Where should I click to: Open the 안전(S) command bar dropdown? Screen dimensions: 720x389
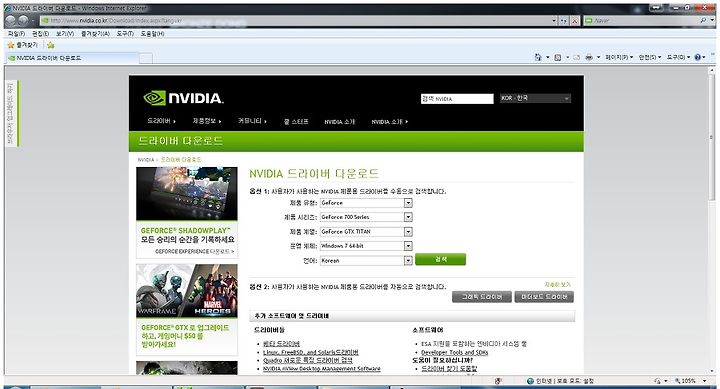[650, 57]
